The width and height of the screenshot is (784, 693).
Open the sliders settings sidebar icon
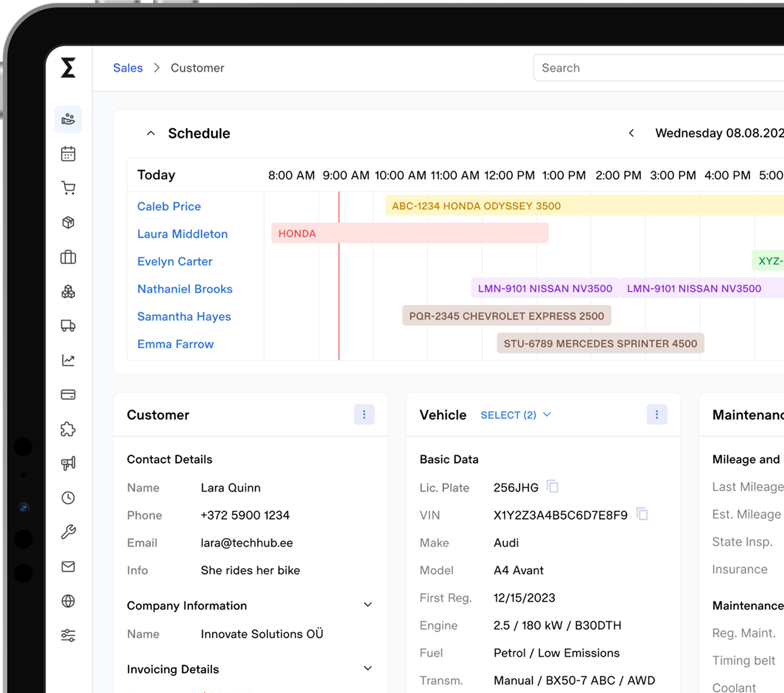point(68,635)
